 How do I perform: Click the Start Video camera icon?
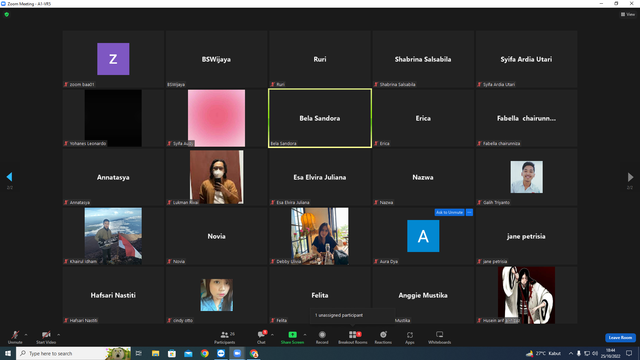tap(46, 335)
